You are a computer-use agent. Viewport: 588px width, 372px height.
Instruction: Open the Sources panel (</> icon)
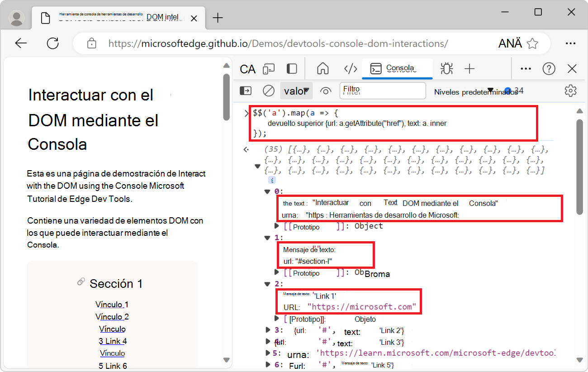[x=350, y=69]
